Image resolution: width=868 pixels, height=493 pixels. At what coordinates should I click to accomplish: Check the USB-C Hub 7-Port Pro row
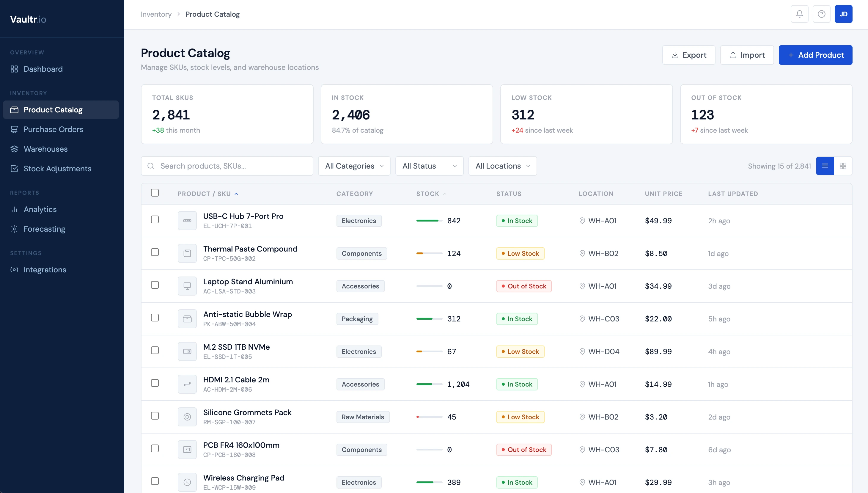click(155, 219)
